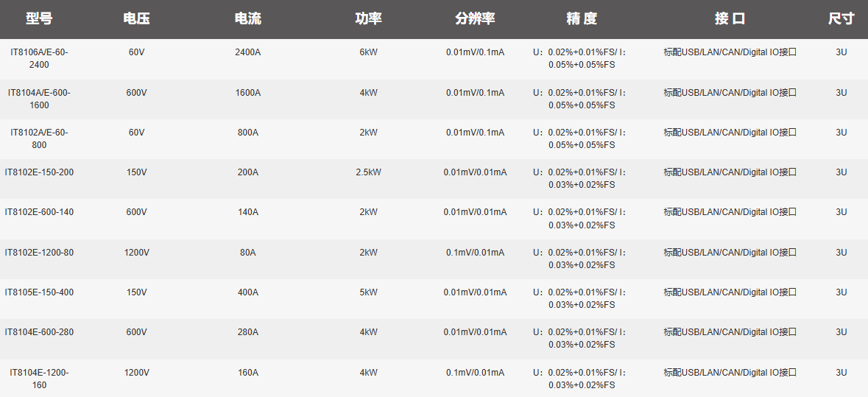The width and height of the screenshot is (868, 397).
Task: Click the 电压 column header
Action: [136, 19]
